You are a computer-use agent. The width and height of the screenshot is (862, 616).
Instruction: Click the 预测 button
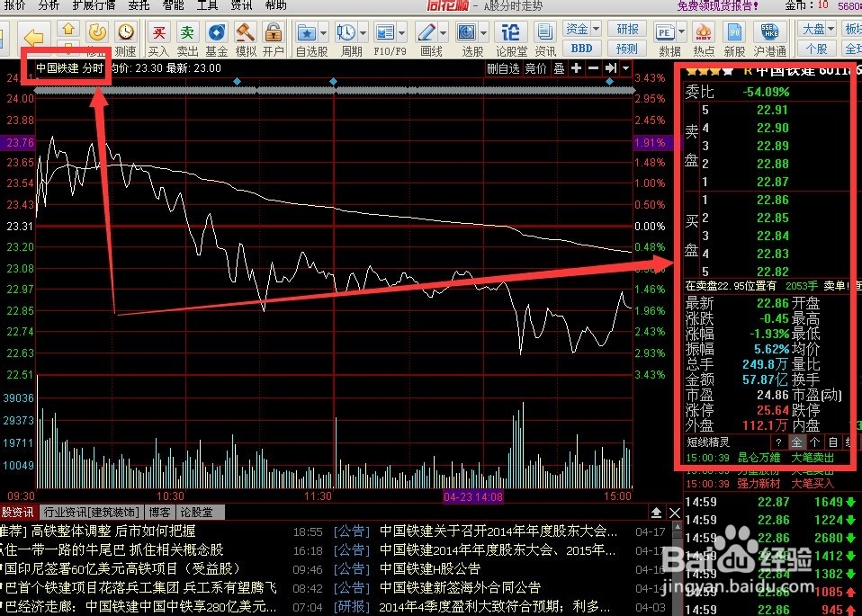click(x=627, y=49)
